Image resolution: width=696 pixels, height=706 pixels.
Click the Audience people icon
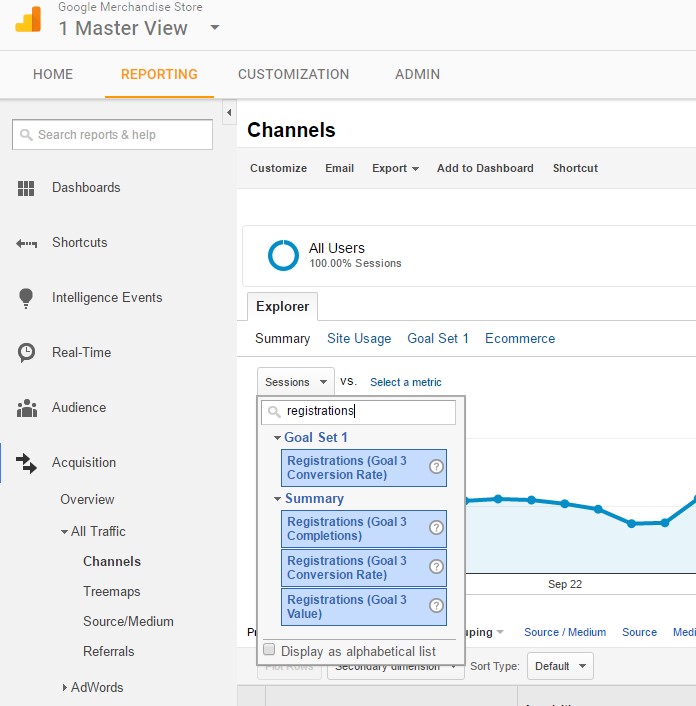point(27,408)
